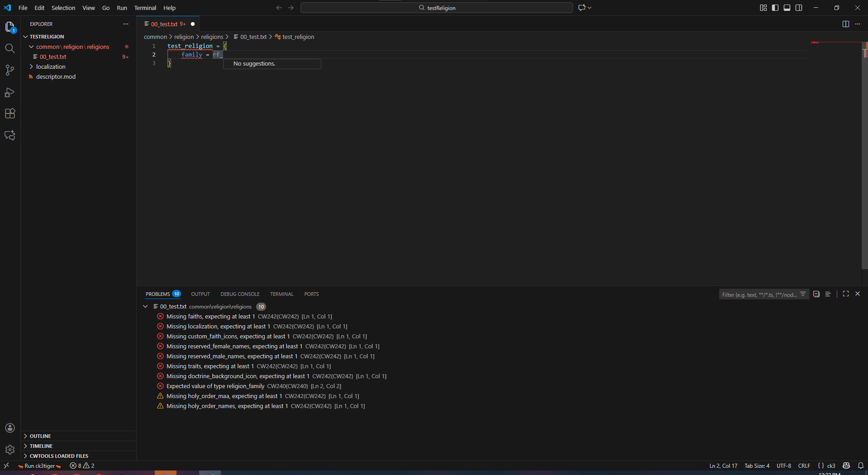The width and height of the screenshot is (868, 475).
Task: Open Copilot status icon in status bar
Action: [846, 466]
